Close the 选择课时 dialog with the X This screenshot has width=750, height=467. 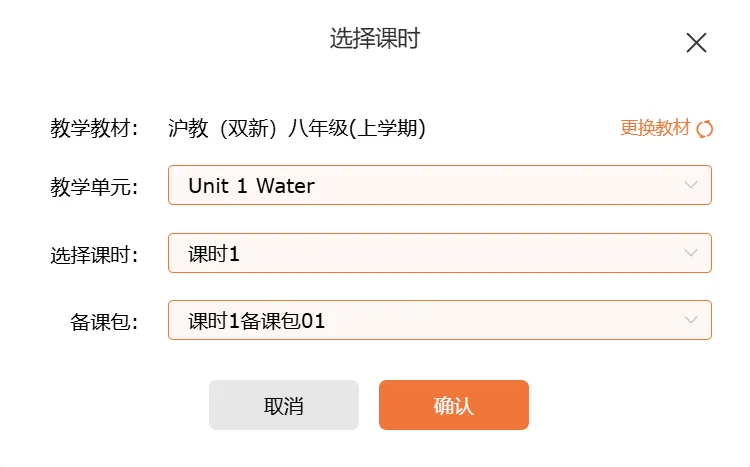pyautogui.click(x=696, y=42)
